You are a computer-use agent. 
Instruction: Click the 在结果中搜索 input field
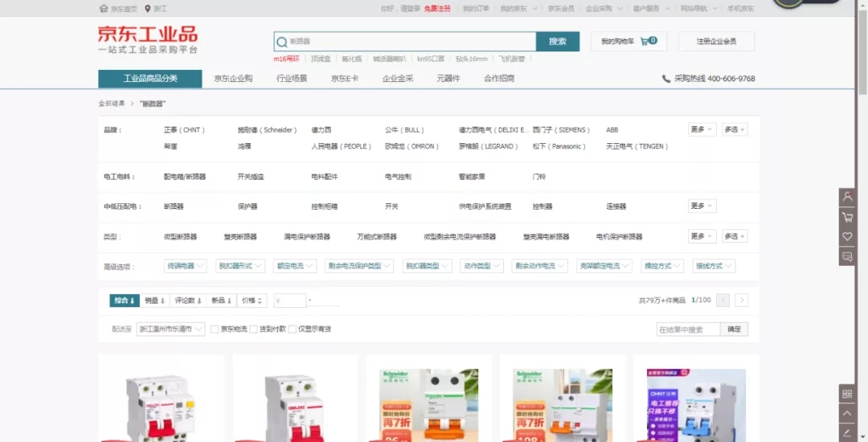(x=688, y=329)
